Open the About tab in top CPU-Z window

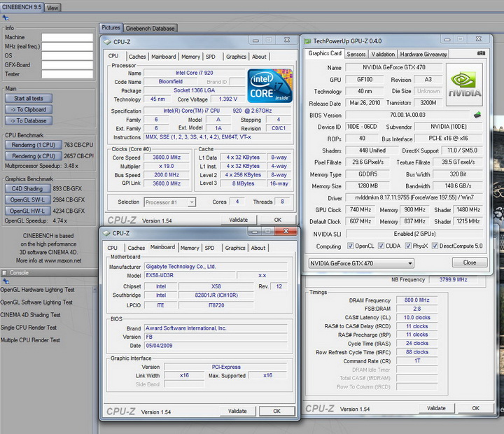pyautogui.click(x=259, y=57)
